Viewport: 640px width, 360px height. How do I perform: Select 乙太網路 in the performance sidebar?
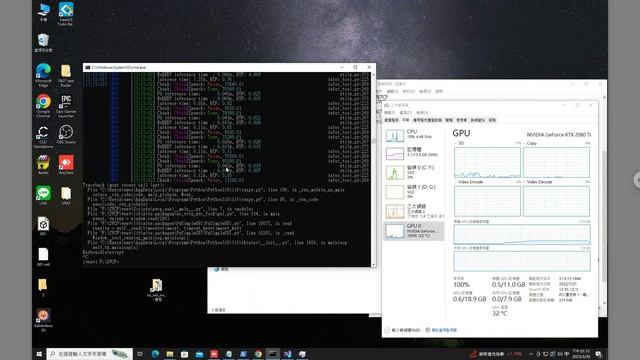[414, 211]
